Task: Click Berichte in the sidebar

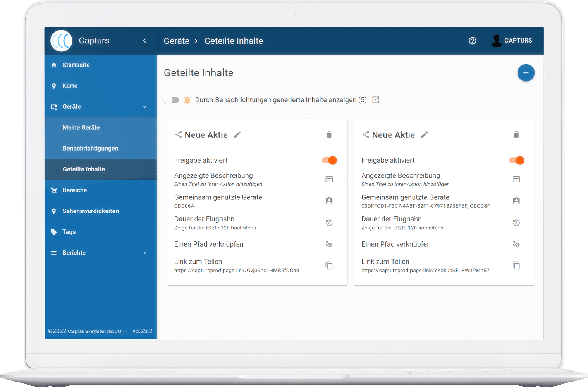Action: [x=101, y=253]
